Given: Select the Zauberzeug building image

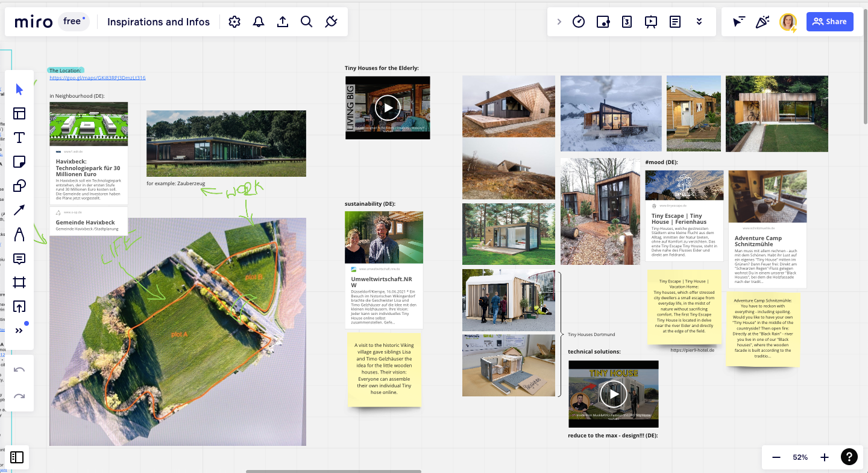Looking at the screenshot, I should (x=226, y=143).
